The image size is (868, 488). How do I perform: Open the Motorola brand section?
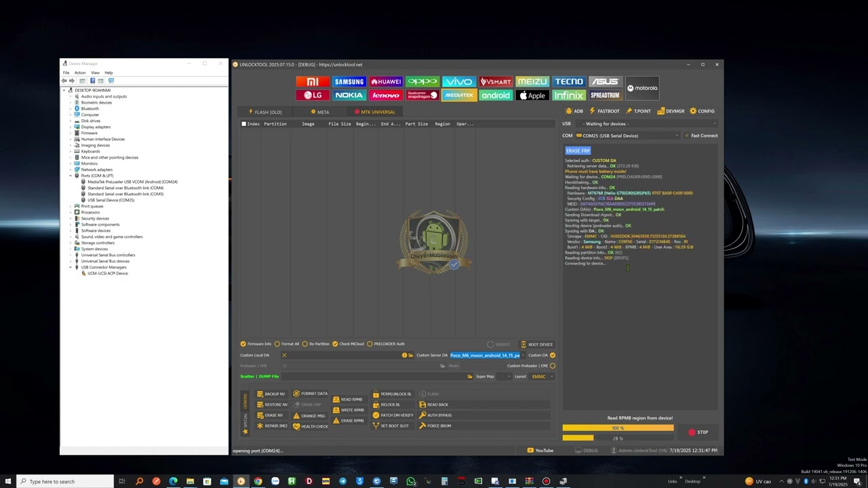[x=642, y=88]
